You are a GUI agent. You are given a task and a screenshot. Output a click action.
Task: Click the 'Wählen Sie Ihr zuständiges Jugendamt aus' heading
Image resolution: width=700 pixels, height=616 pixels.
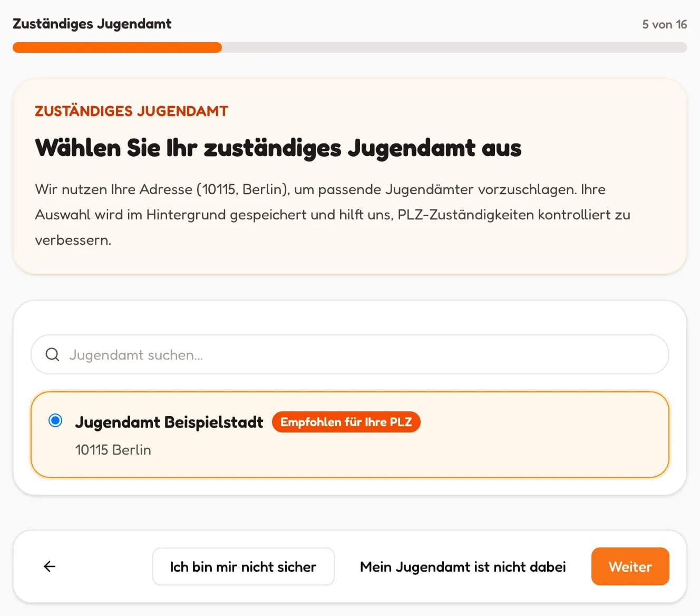point(278,148)
